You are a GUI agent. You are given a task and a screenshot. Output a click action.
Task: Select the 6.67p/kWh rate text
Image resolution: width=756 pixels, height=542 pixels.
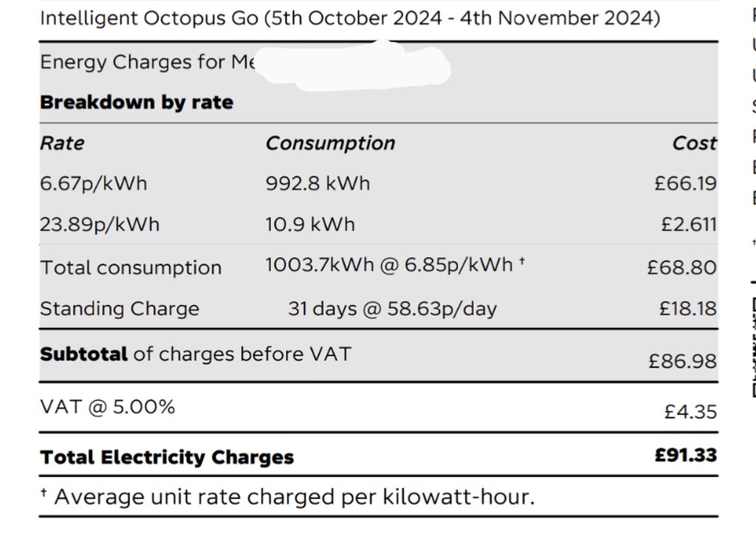[94, 183]
